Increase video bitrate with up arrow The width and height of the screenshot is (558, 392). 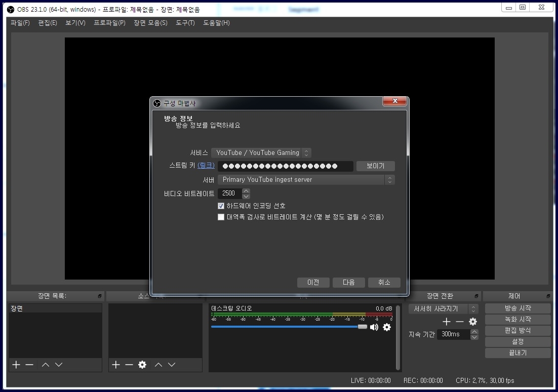point(246,191)
